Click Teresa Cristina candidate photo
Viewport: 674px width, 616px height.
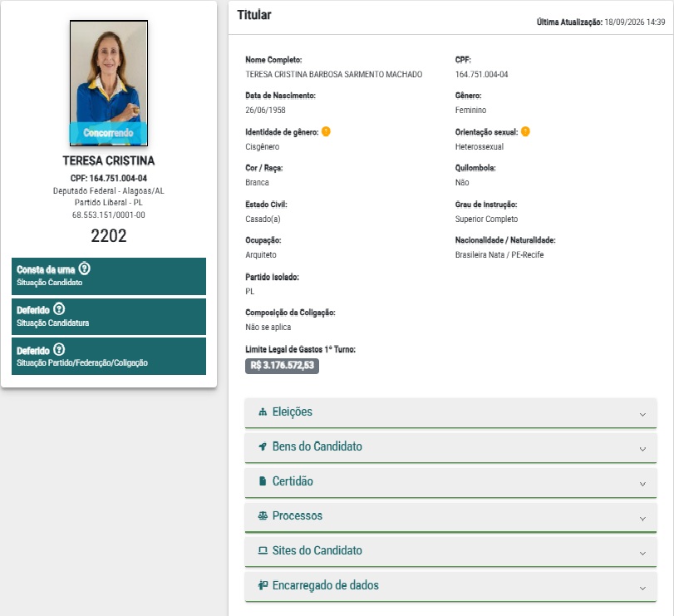pyautogui.click(x=109, y=83)
